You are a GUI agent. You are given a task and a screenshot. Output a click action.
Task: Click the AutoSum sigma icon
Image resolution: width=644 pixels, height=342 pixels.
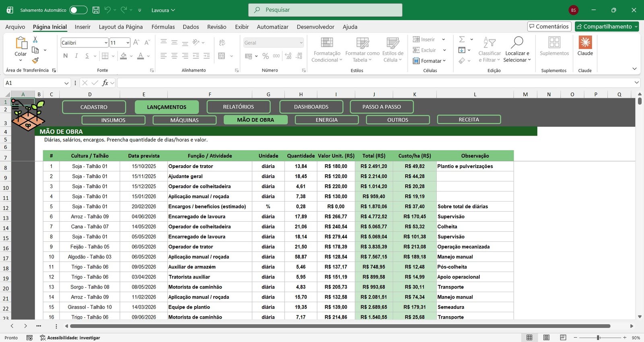tap(462, 39)
